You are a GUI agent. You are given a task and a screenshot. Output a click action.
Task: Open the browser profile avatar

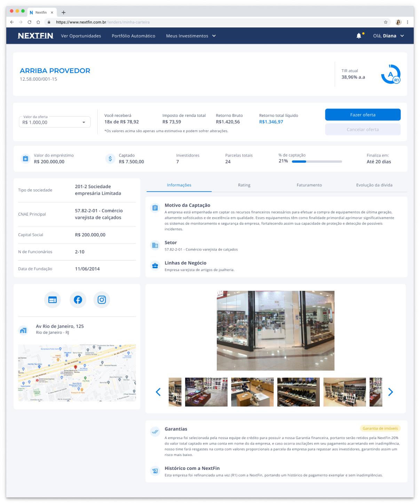point(398,22)
